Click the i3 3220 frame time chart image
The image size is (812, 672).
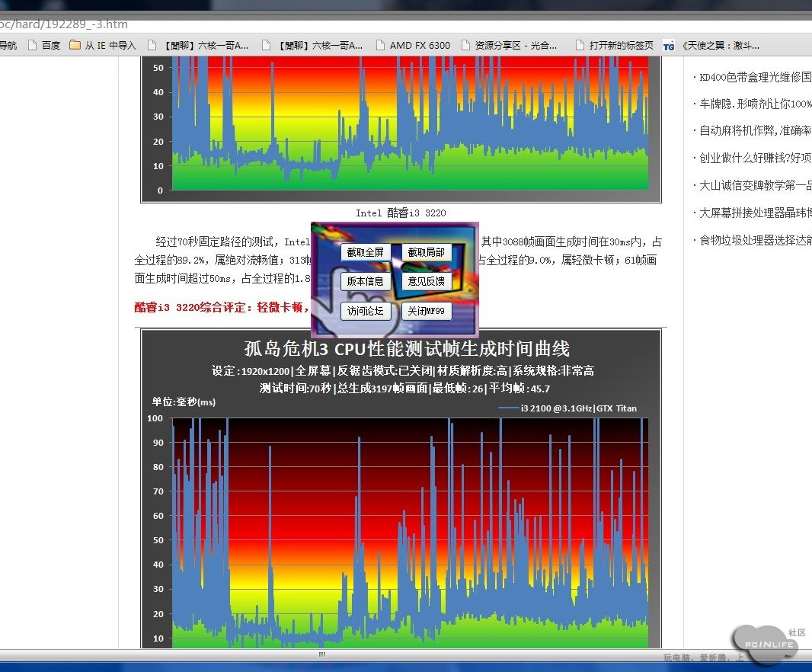click(401, 130)
